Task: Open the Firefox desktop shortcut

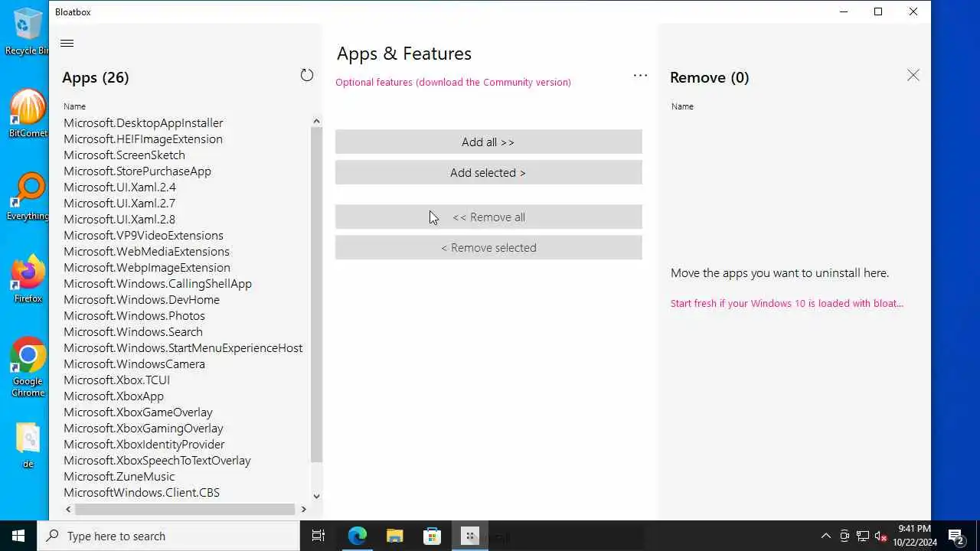Action: 28,279
